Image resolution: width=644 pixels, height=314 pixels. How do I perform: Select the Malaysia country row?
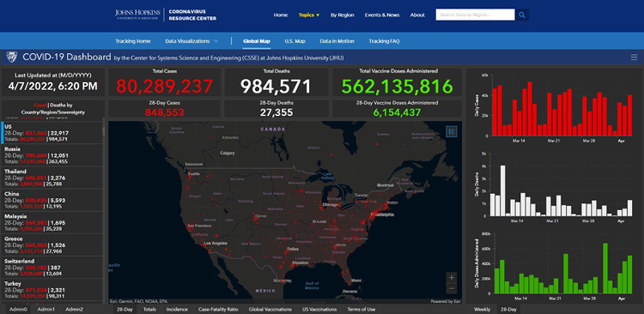coord(52,222)
